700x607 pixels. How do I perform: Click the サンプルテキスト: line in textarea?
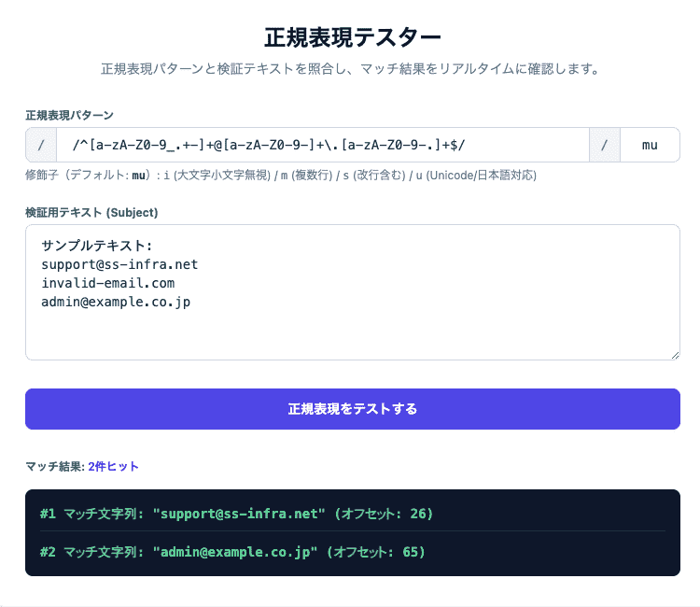(x=97, y=246)
